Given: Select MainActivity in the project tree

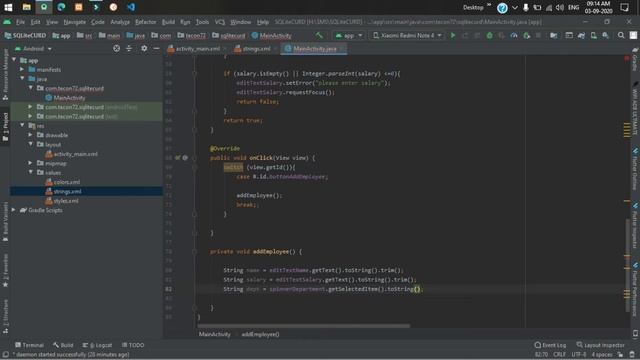Looking at the screenshot, I should (x=69, y=98).
